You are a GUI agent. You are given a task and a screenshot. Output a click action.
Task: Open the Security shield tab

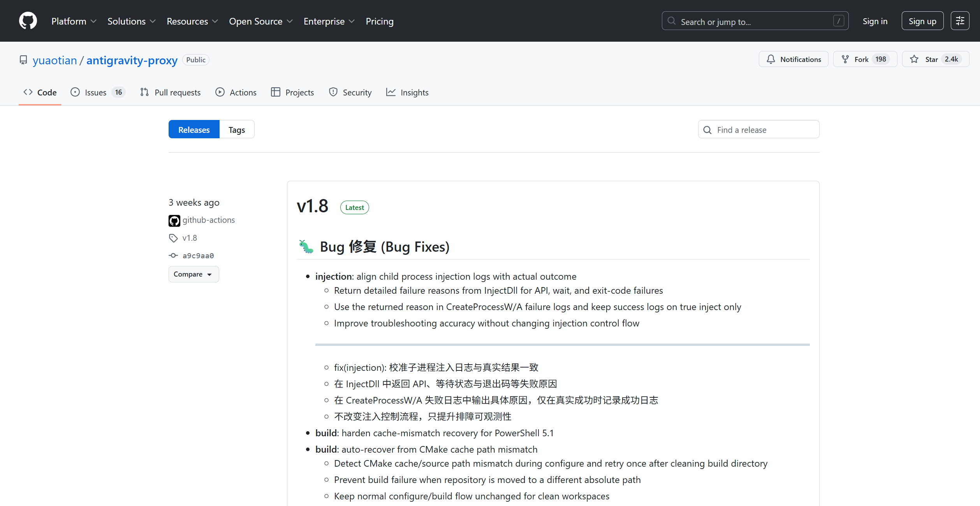point(350,92)
